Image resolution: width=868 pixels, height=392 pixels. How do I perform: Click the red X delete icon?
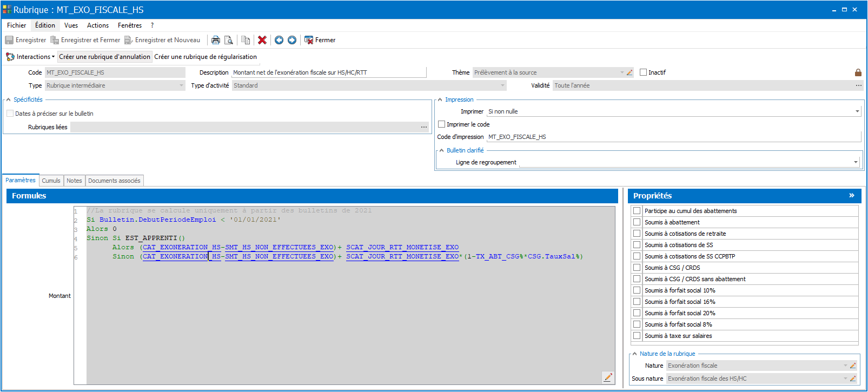pos(262,40)
